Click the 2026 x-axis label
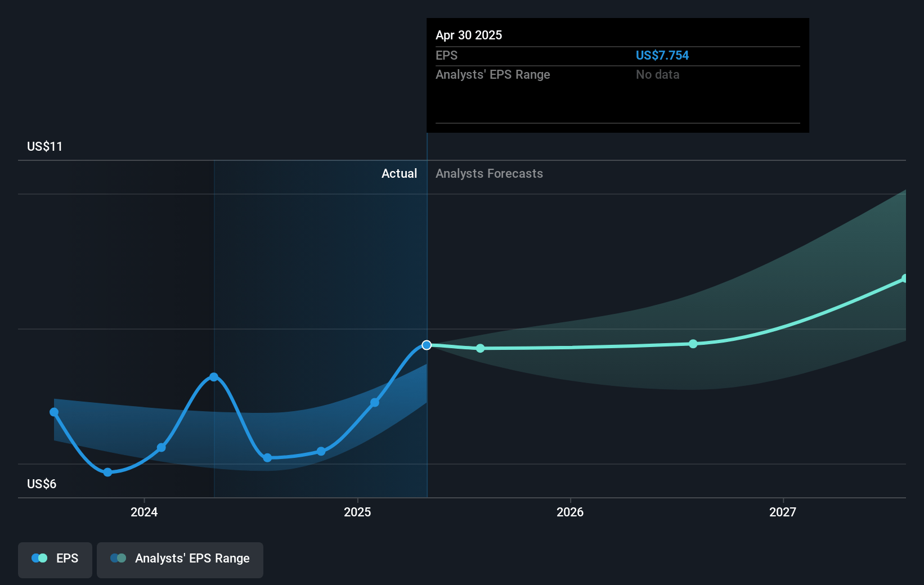The width and height of the screenshot is (924, 585). [x=570, y=512]
